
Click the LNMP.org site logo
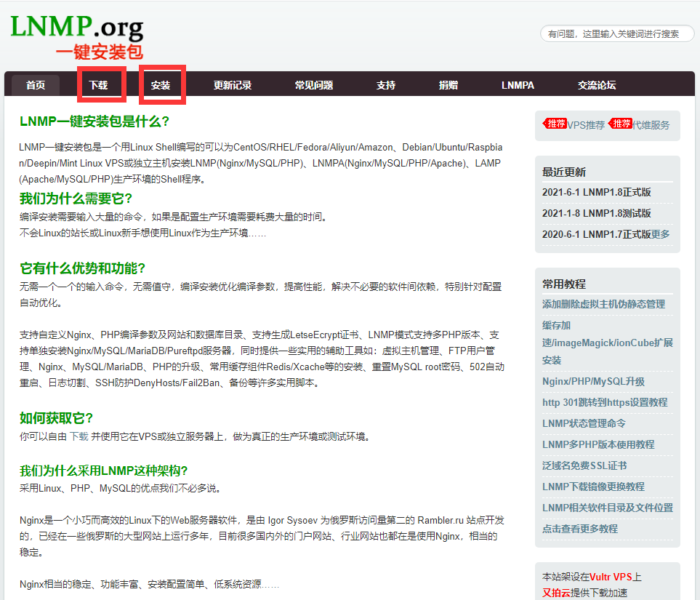(77, 37)
